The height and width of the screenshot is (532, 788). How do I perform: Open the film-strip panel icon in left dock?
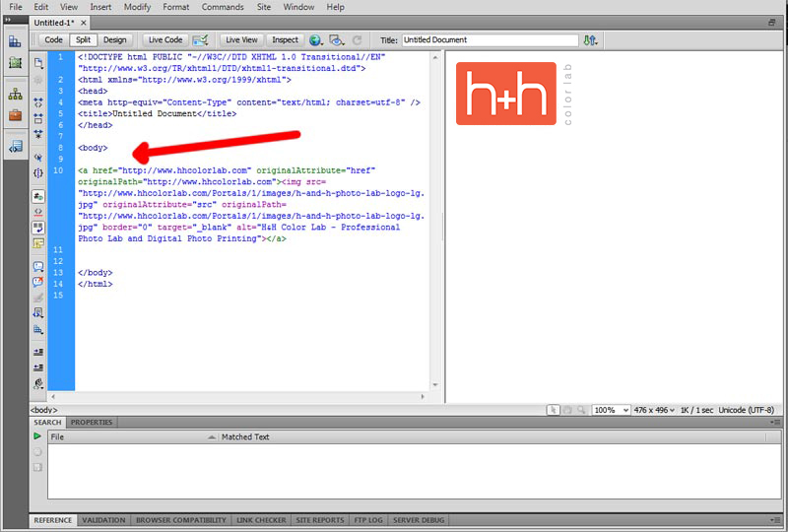[x=15, y=63]
